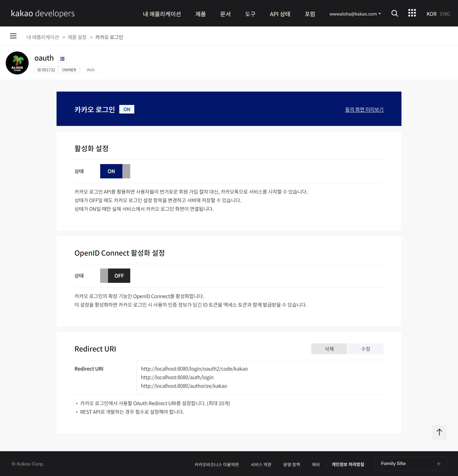Click the Family Site plus icon

click(439, 464)
